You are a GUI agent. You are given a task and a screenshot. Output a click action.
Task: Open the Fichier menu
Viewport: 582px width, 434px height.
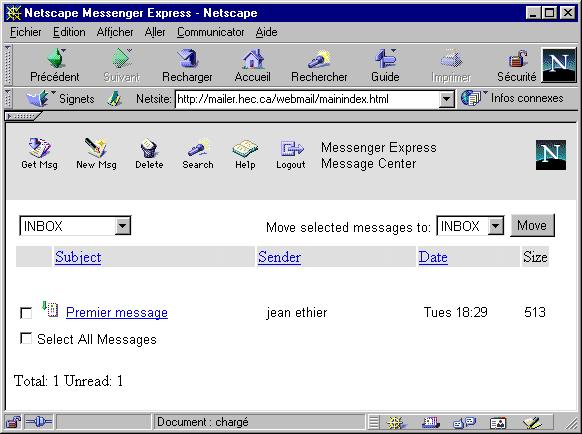click(x=26, y=32)
